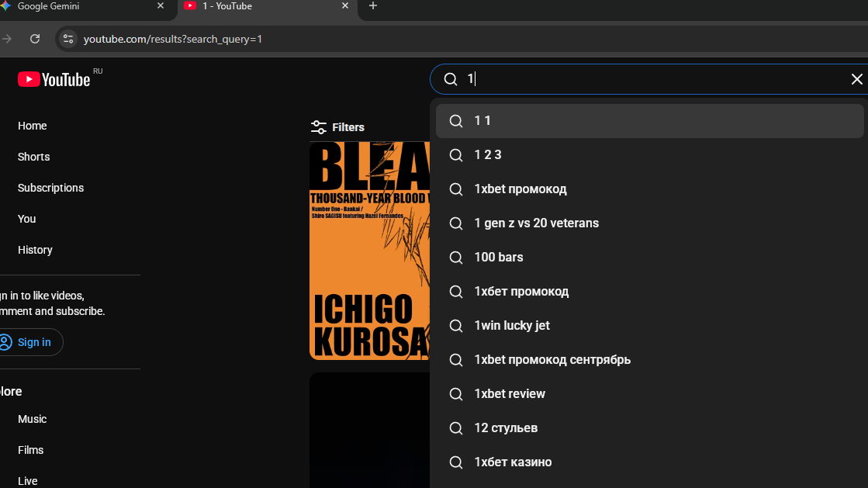Open the Bleach Ichigo Kurosaki thumbnail
The image size is (868, 488).
(x=370, y=251)
